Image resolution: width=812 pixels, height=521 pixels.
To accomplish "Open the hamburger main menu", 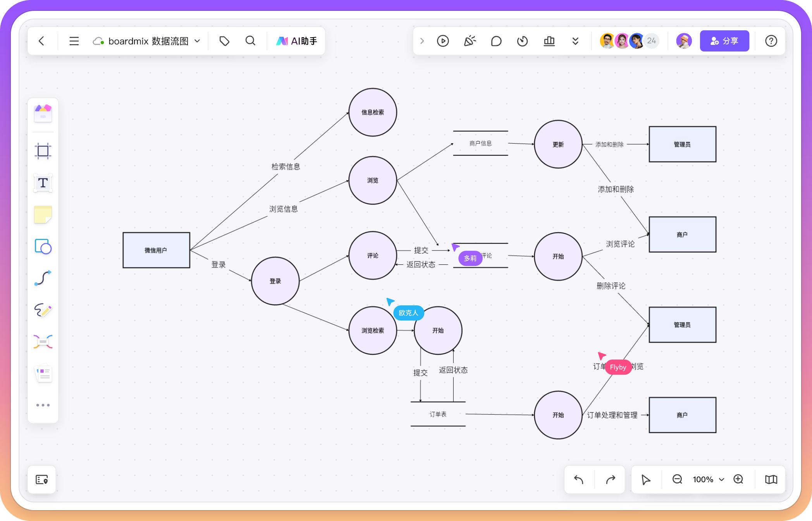I will (x=74, y=41).
